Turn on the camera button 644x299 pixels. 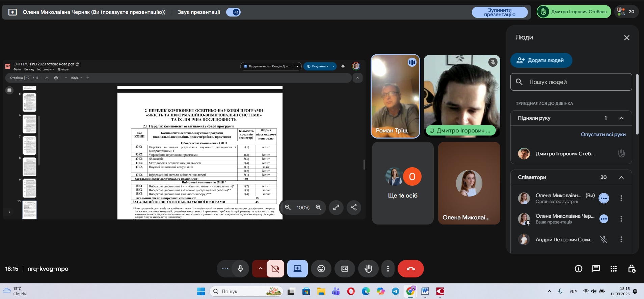tap(275, 269)
